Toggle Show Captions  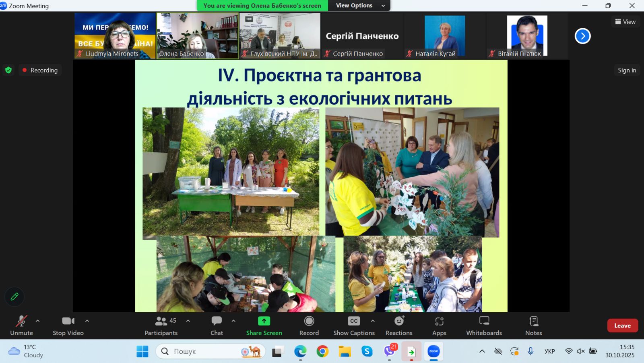pos(354,326)
